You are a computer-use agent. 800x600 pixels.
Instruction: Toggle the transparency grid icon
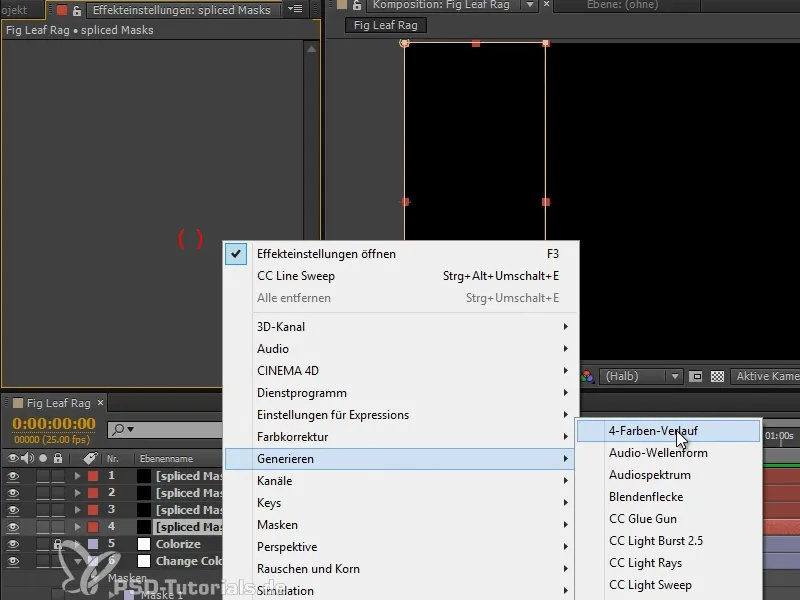click(717, 377)
